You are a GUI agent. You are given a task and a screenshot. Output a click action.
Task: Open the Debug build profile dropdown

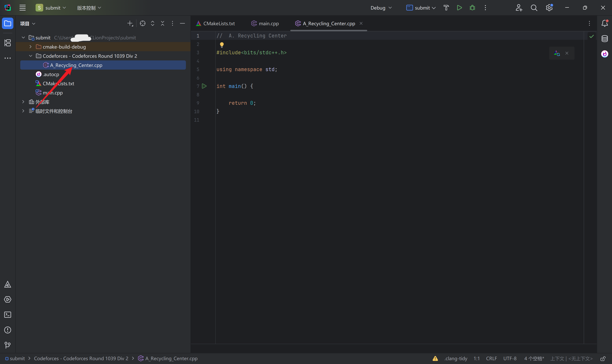coord(381,8)
